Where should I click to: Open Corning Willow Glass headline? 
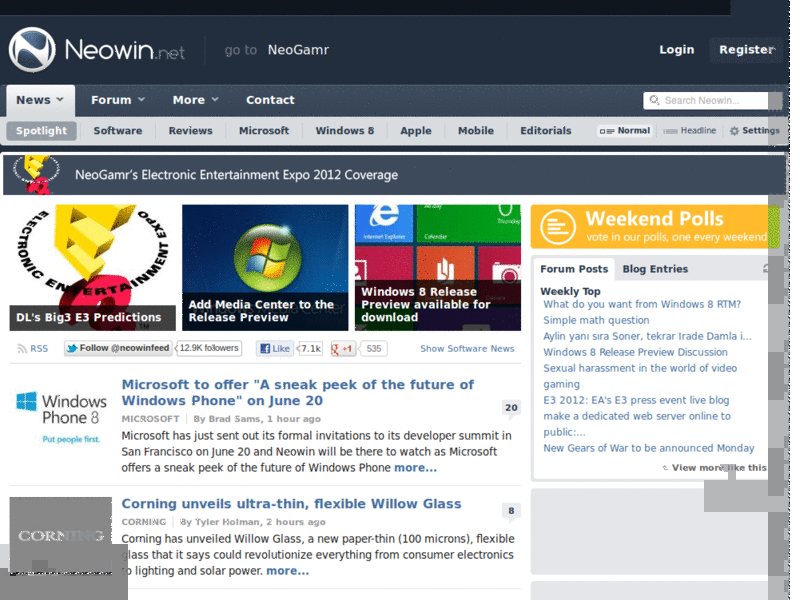coord(291,504)
